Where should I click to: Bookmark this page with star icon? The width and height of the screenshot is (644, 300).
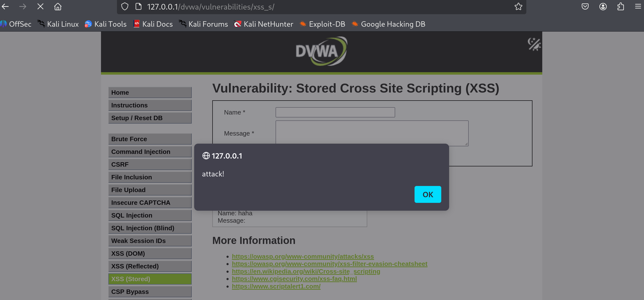(518, 7)
